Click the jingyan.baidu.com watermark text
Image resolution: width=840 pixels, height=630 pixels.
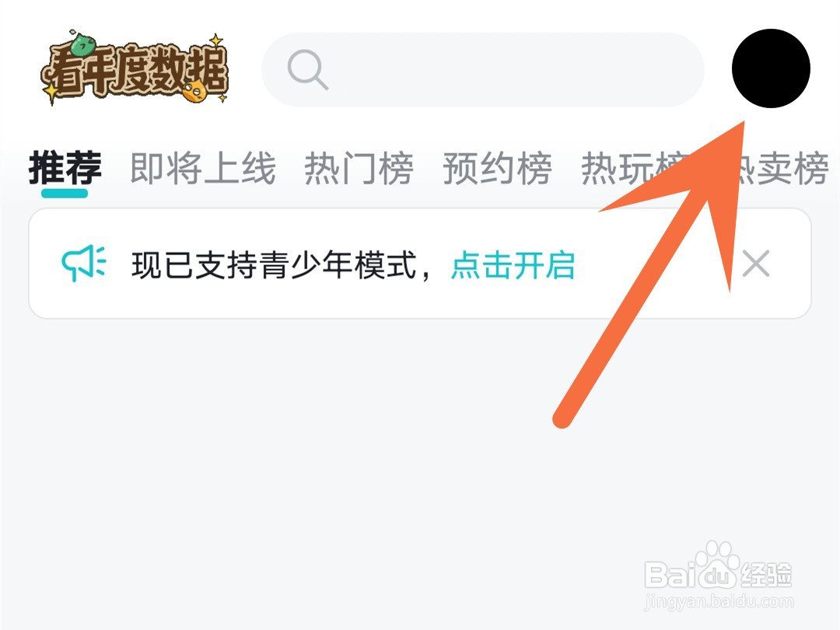(719, 601)
